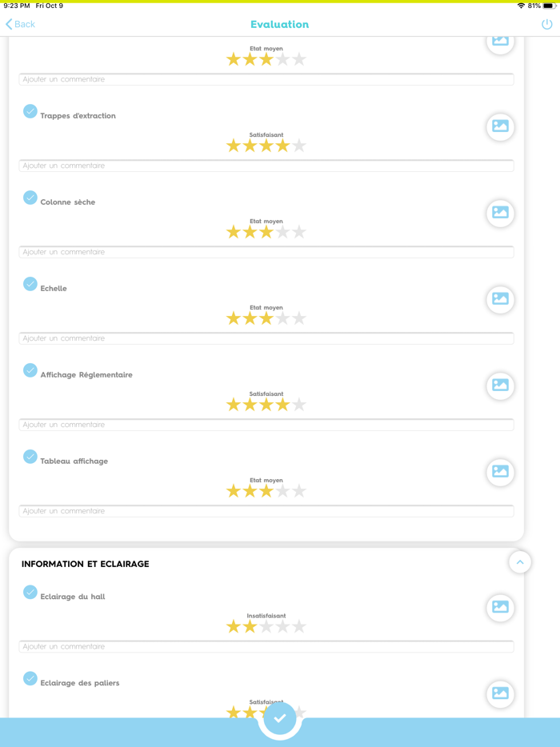The image size is (560, 747).
Task: Click the image icon next to Echelle
Action: 500,300
